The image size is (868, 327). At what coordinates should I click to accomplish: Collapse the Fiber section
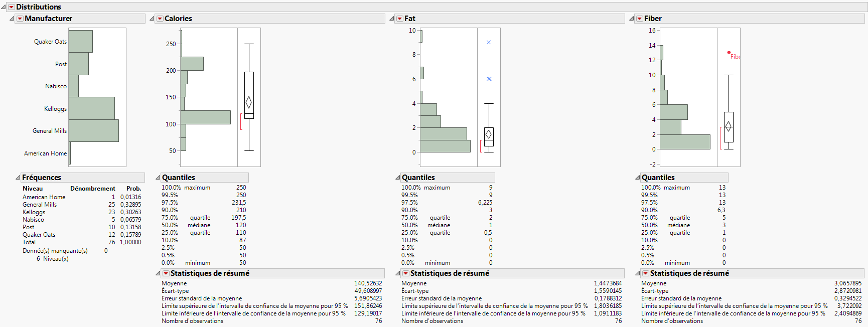[632, 19]
